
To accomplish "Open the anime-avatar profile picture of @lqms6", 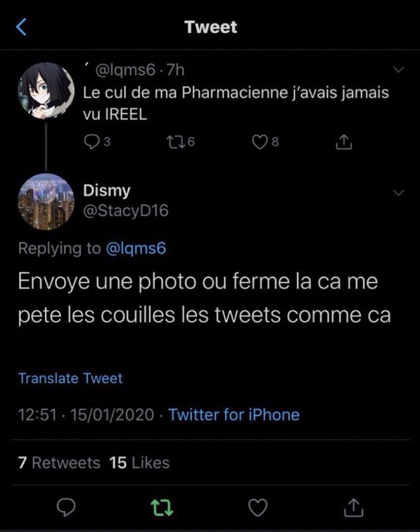I will click(x=46, y=90).
